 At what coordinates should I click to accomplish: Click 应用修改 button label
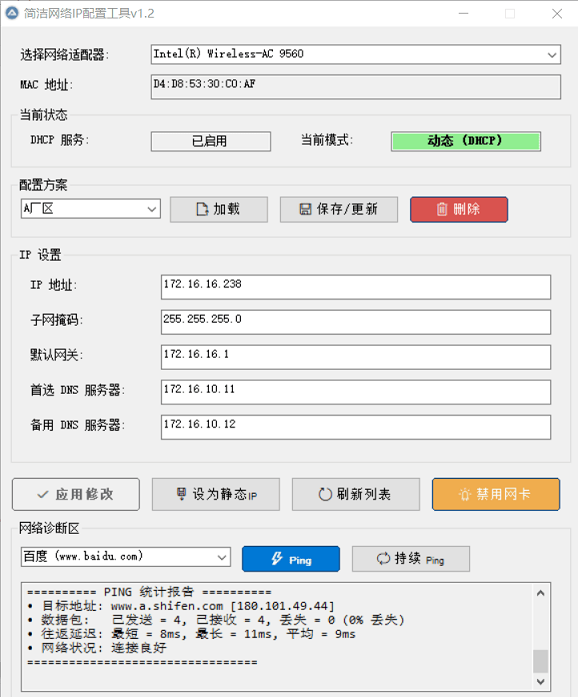click(x=84, y=494)
